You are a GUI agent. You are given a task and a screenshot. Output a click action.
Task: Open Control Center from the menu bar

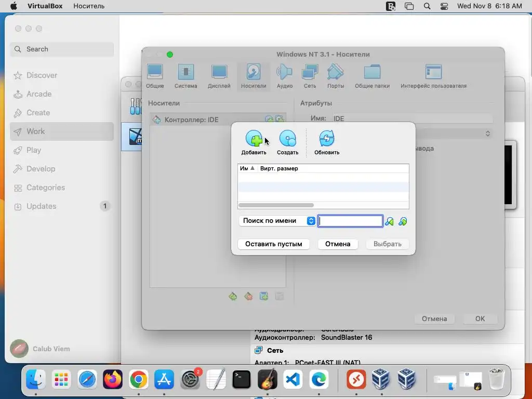coord(444,6)
